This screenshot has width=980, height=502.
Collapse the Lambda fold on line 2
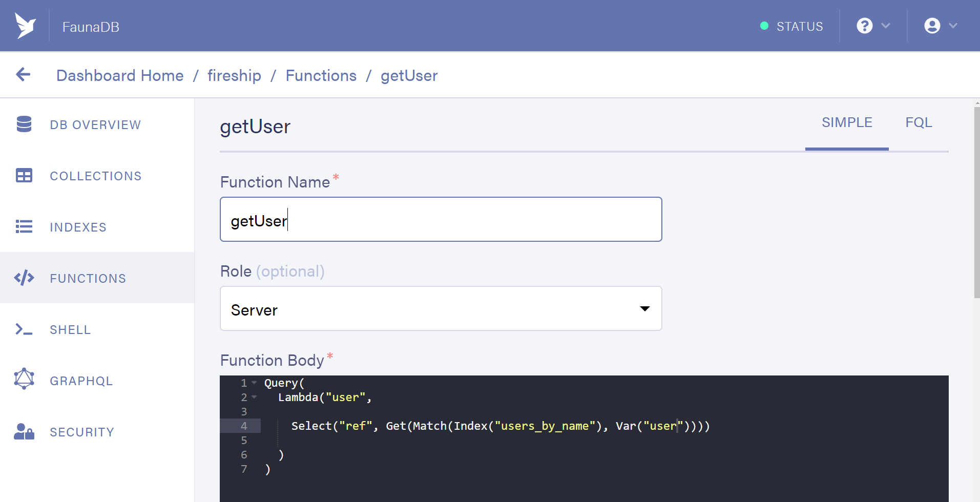[254, 397]
